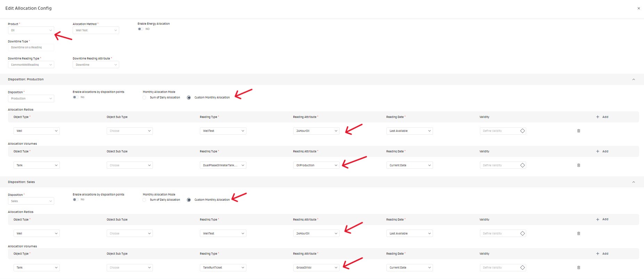Image resolution: width=644 pixels, height=279 pixels.
Task: Click the Downtime Type input field
Action: pyautogui.click(x=31, y=47)
